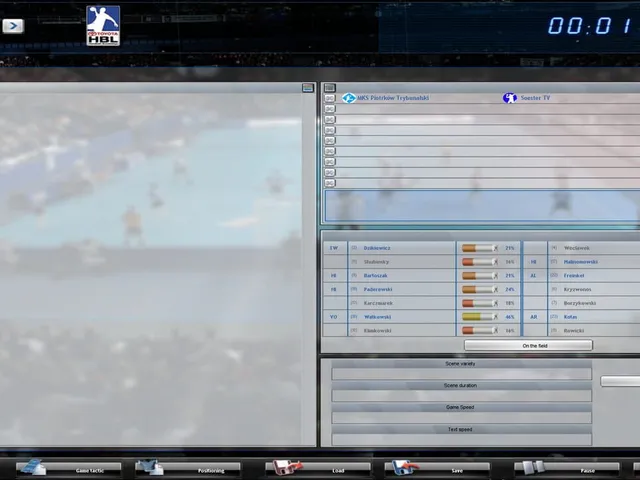Toggle the first commentary row icon

point(330,98)
